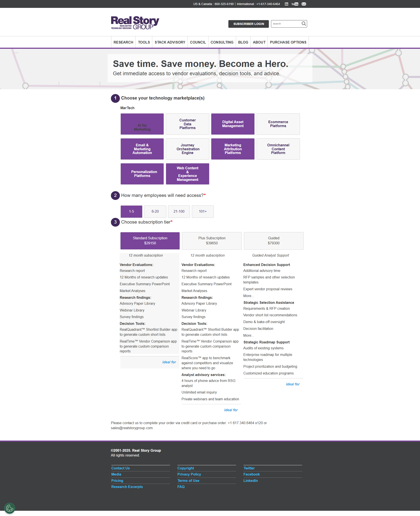Select the Ecommerce Platforms tile
The image size is (420, 516).
click(278, 124)
